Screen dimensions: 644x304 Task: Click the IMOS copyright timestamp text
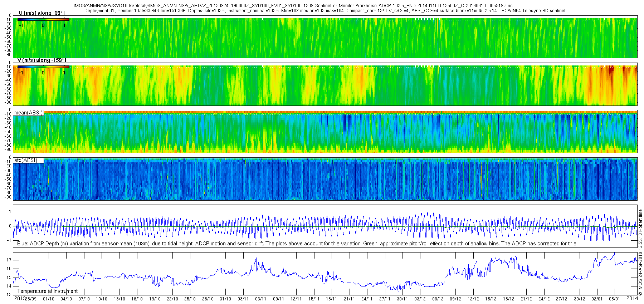[640, 252]
